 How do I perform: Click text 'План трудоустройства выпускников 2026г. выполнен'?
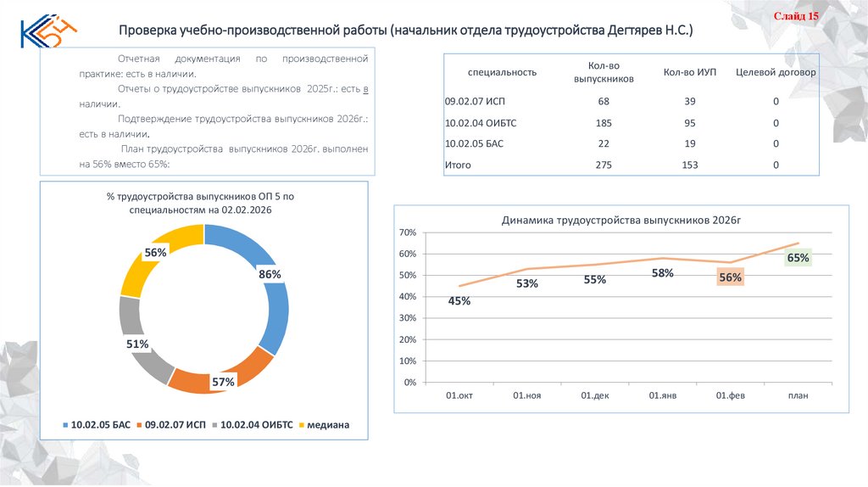tap(244, 149)
